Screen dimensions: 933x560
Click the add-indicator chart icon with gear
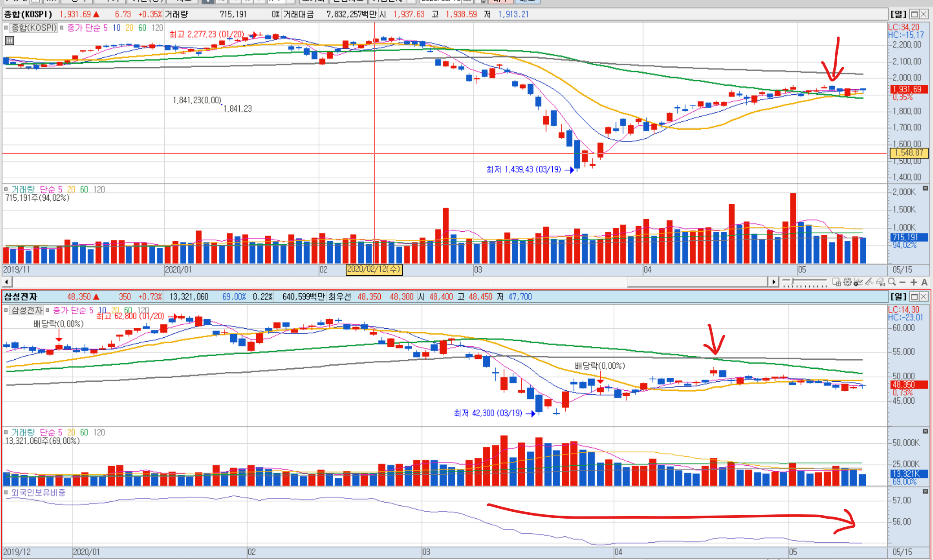[858, 283]
